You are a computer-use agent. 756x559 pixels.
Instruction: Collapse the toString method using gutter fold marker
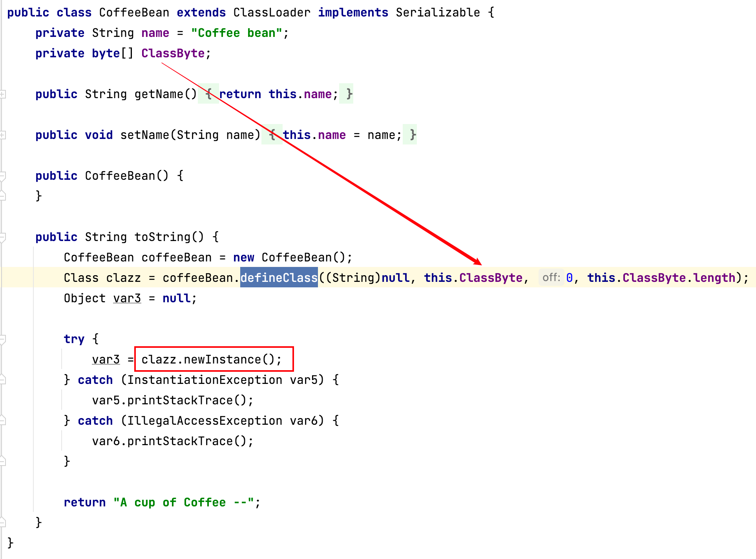click(x=2, y=237)
